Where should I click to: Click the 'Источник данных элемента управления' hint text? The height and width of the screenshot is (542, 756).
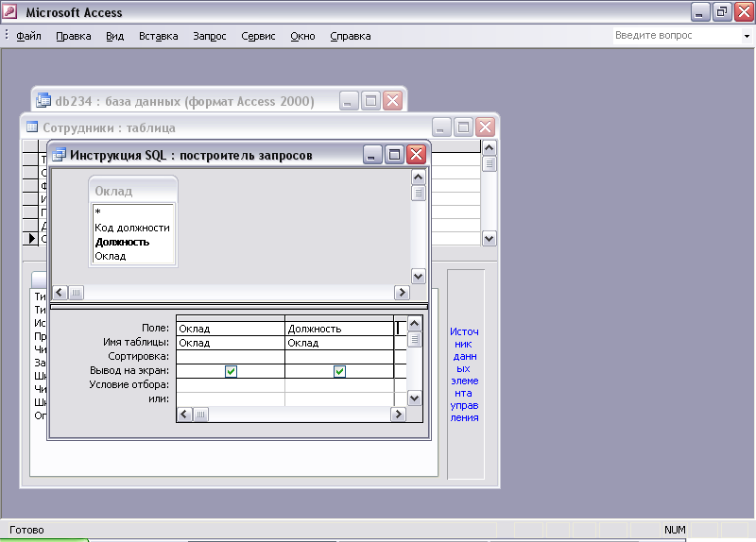click(x=464, y=374)
